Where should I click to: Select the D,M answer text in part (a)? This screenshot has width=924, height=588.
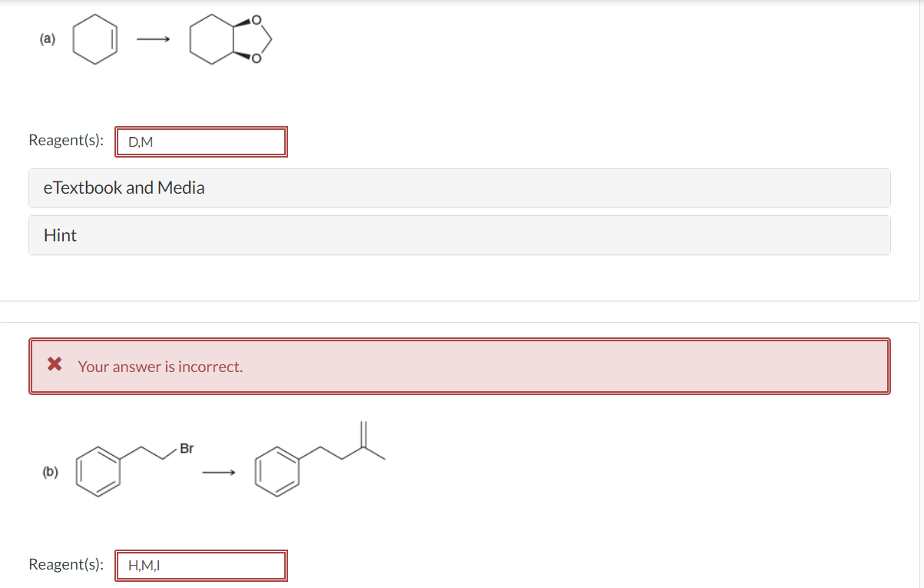pos(141,142)
